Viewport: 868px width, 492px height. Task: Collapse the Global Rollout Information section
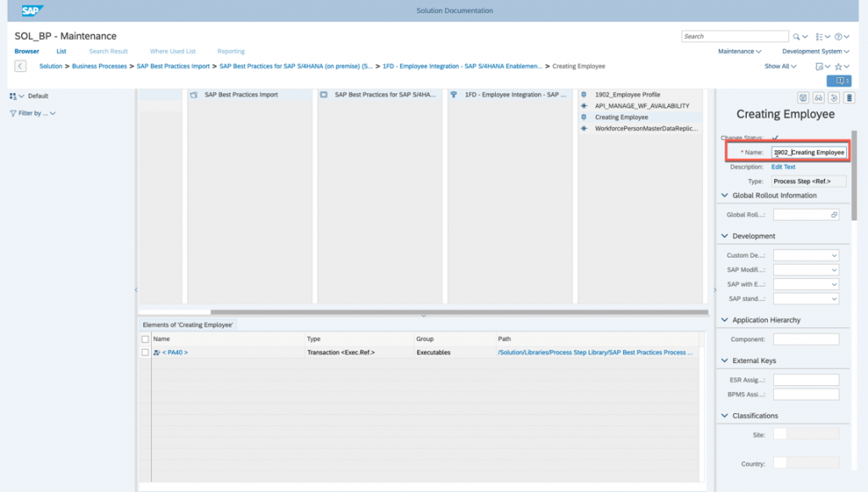click(x=725, y=196)
